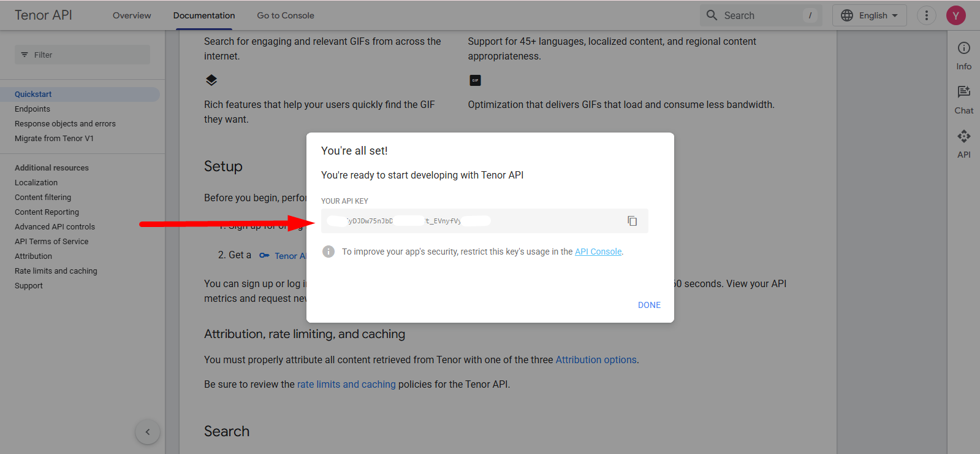Open the Attribution options link
This screenshot has height=454, width=980.
[596, 360]
